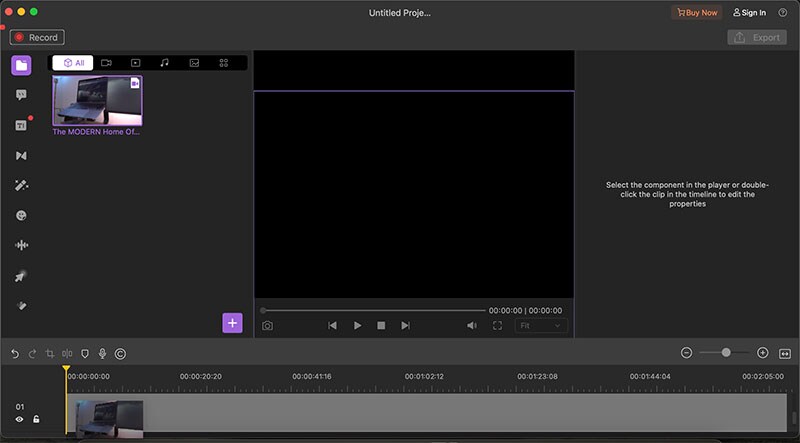
Task: Add a marker with the shield icon
Action: tap(85, 354)
